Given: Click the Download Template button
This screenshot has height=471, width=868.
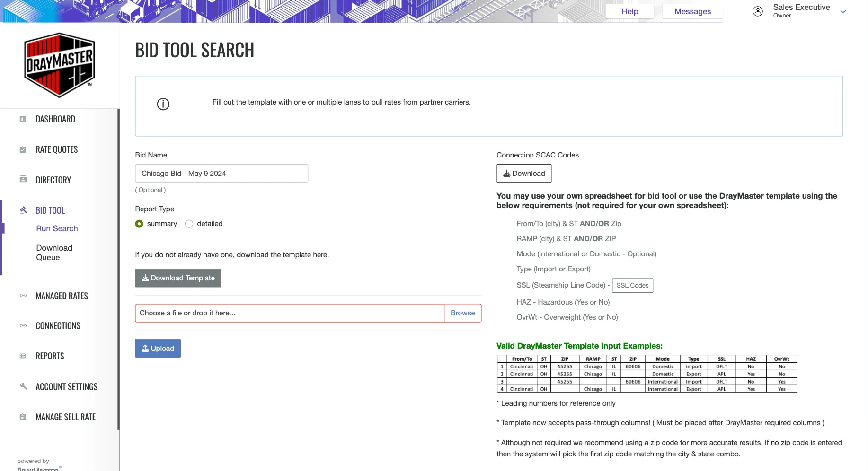Looking at the screenshot, I should tap(178, 278).
